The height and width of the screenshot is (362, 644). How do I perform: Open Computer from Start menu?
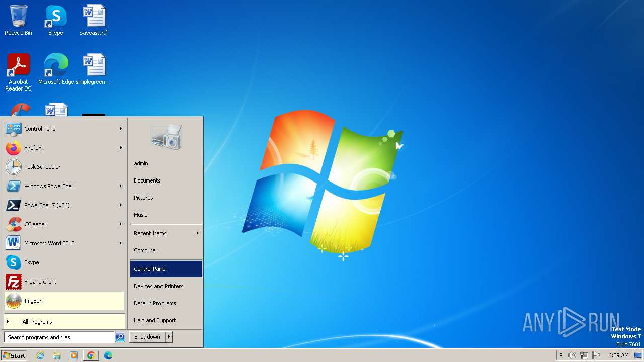[x=166, y=250]
